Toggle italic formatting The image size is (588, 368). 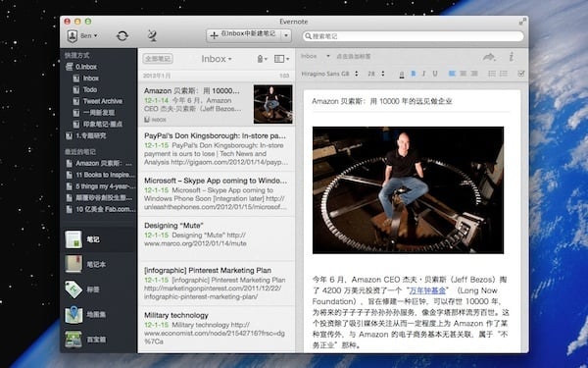click(x=423, y=74)
